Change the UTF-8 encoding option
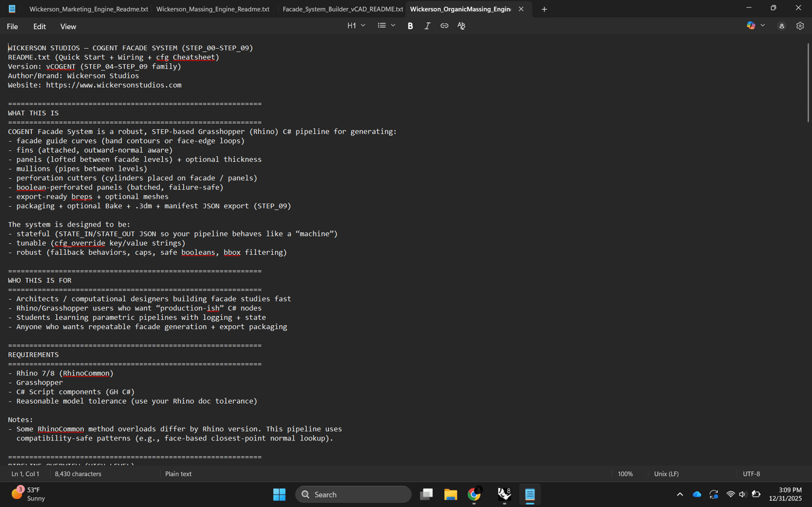This screenshot has height=507, width=812. [751, 474]
